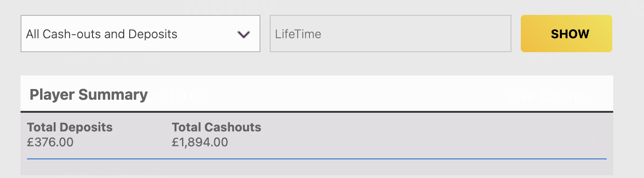
Task: Open the All Cash-outs and Deposits dropdown
Action: coord(140,34)
